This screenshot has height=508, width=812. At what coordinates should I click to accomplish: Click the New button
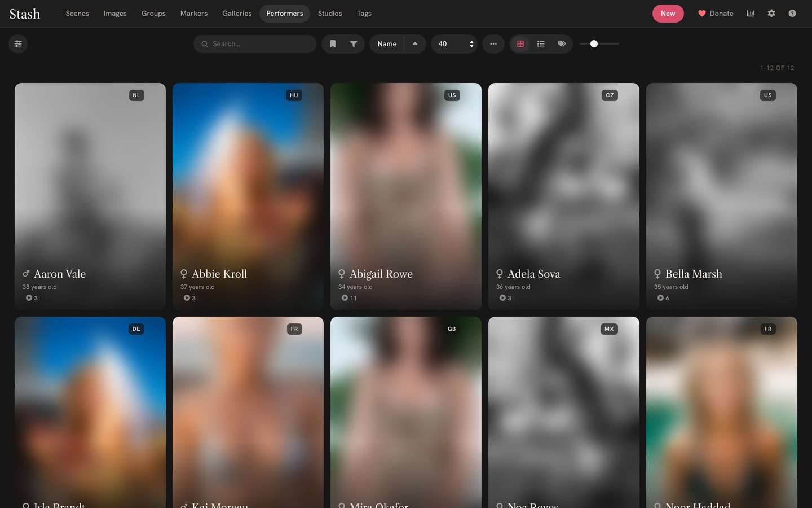pyautogui.click(x=668, y=14)
